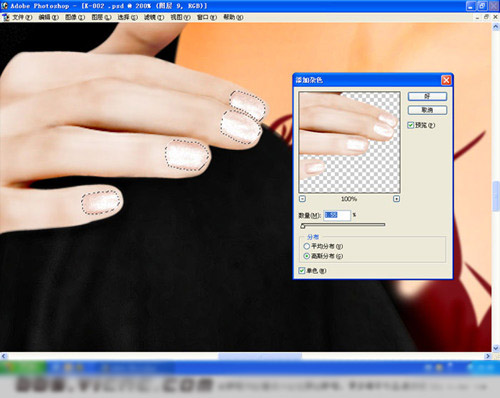The image size is (500, 398).
Task: Click the 数量 amount input field
Action: coord(337,215)
